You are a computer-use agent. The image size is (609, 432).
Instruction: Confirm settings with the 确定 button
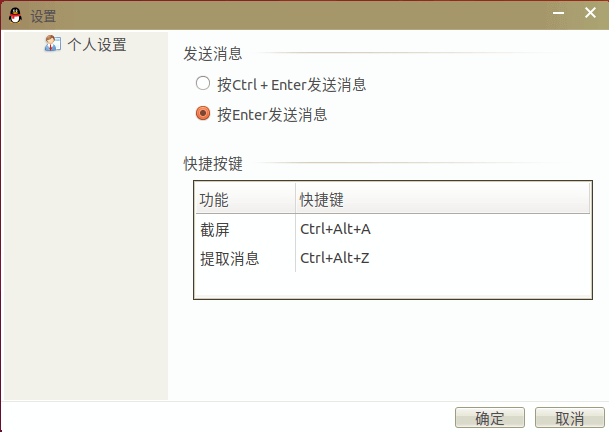coord(490,418)
